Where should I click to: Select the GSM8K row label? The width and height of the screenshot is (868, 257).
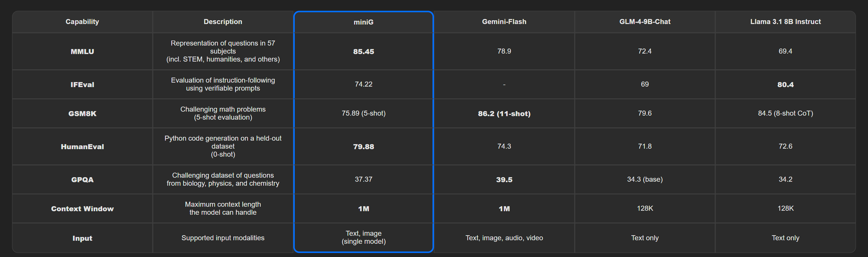coord(82,114)
